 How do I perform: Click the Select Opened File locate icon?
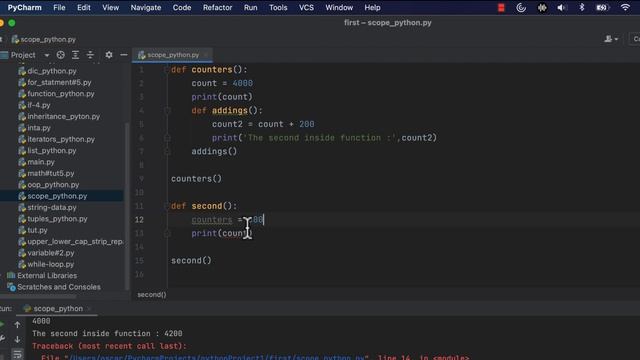pos(60,55)
